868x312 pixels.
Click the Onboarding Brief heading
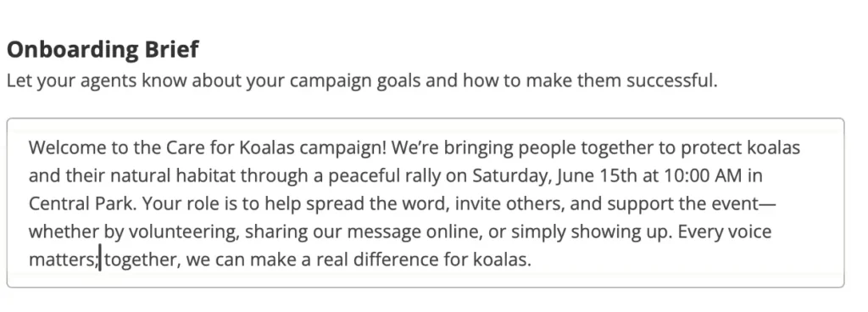pos(103,50)
